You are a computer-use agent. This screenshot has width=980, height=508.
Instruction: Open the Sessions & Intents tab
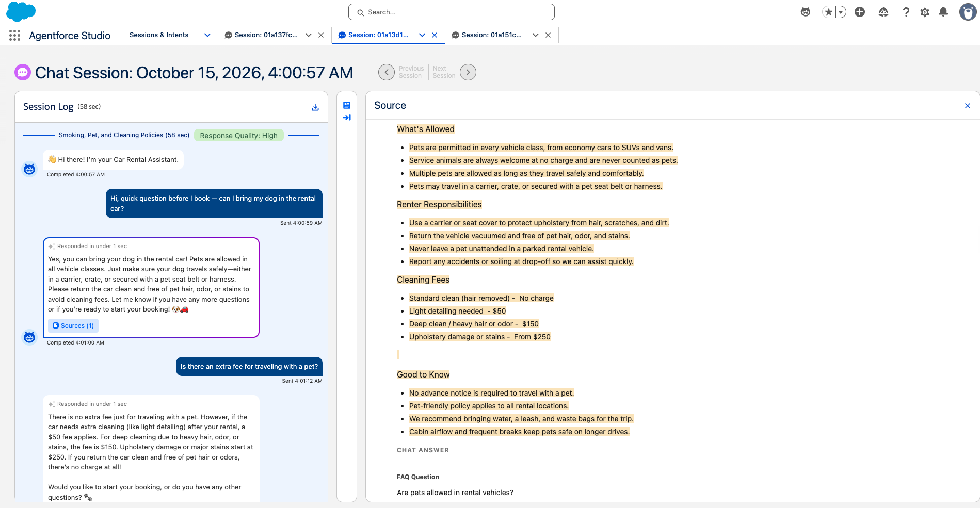(159, 35)
